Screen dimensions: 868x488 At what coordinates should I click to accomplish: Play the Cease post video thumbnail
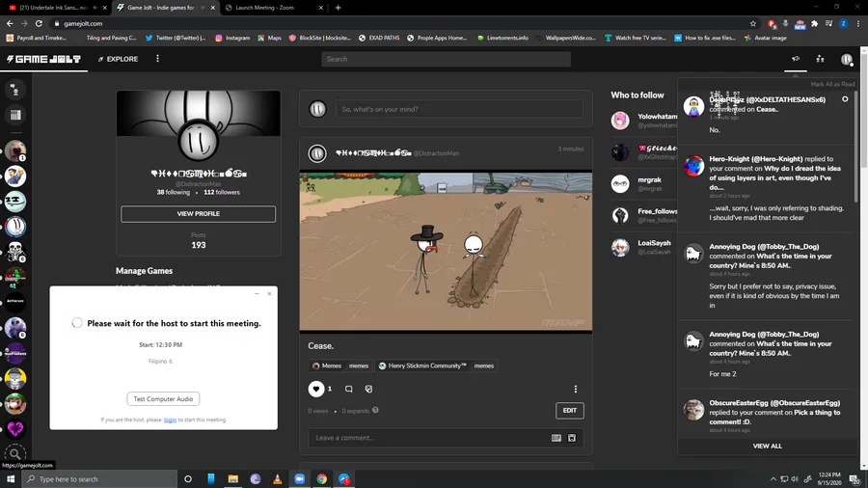[446, 252]
